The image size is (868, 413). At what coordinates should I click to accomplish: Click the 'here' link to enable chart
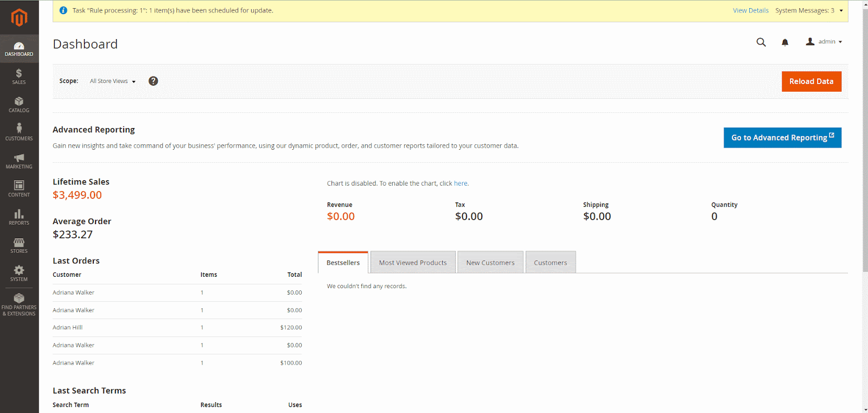click(461, 183)
